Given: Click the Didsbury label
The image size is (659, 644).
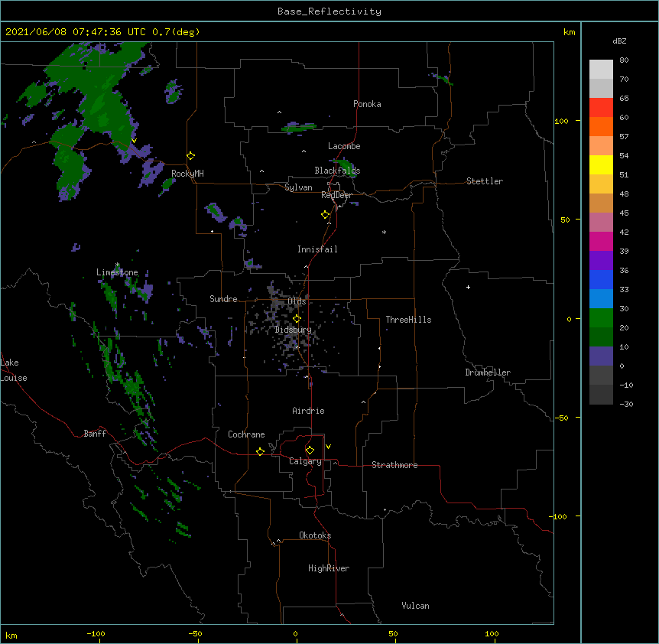Looking at the screenshot, I should click(293, 330).
